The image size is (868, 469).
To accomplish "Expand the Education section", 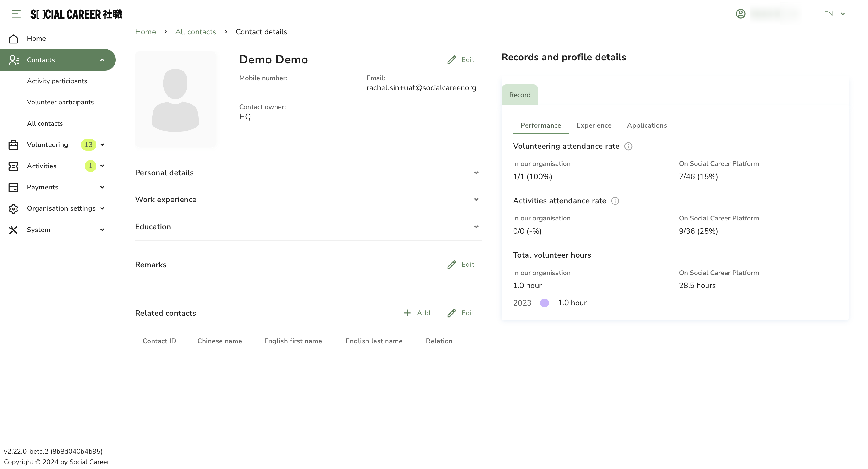I will tap(476, 227).
